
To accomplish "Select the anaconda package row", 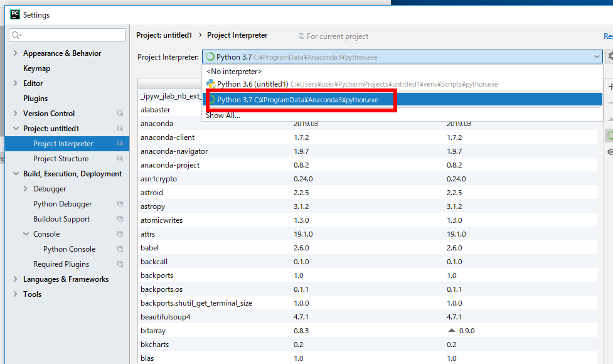I will click(368, 124).
